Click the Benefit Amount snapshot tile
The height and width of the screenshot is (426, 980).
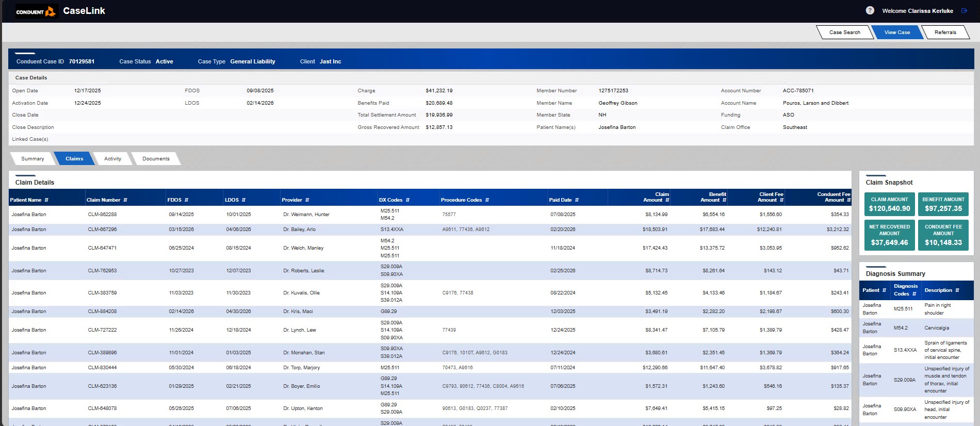pos(943,204)
